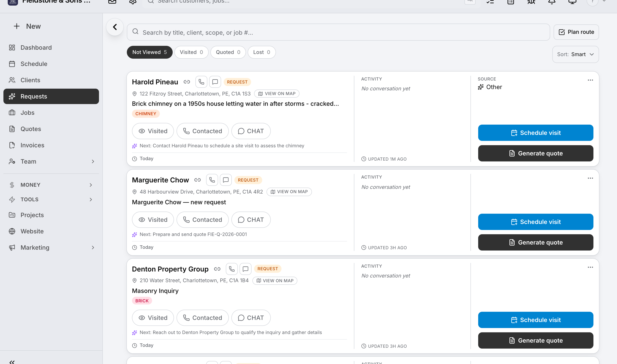The width and height of the screenshot is (617, 364).
Task: Open CHAT for Denton Property Group
Action: (251, 318)
